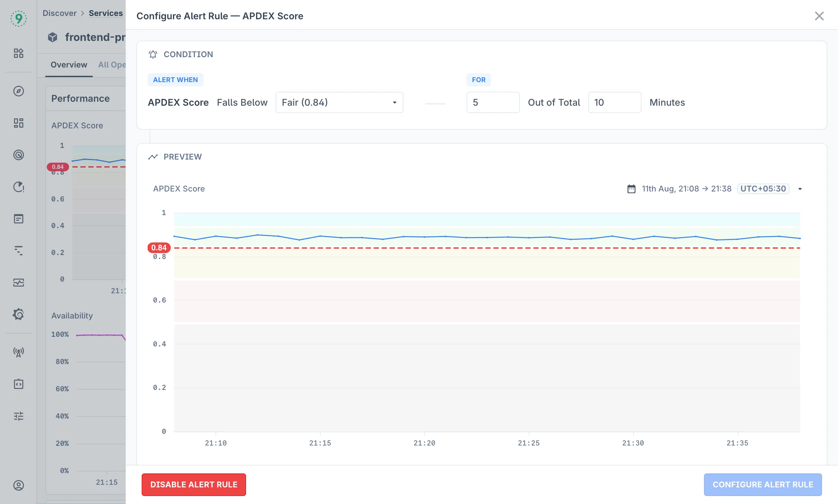Open the dashboards grid sidebar icon
Screen dimensions: 838x504
pos(18,123)
